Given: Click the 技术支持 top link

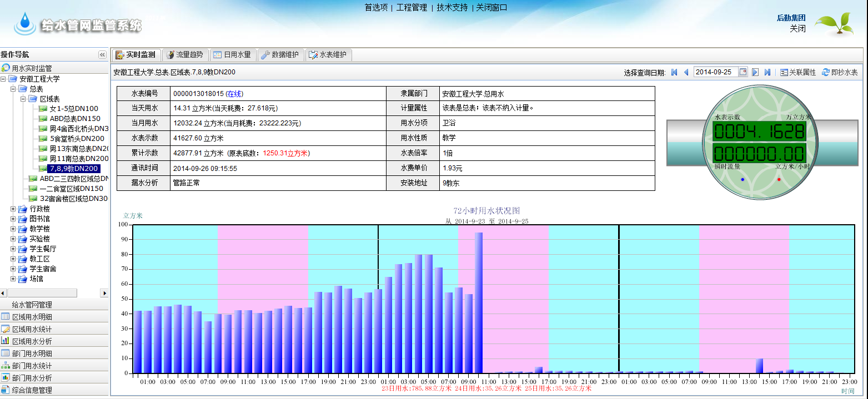Looking at the screenshot, I should tap(452, 8).
